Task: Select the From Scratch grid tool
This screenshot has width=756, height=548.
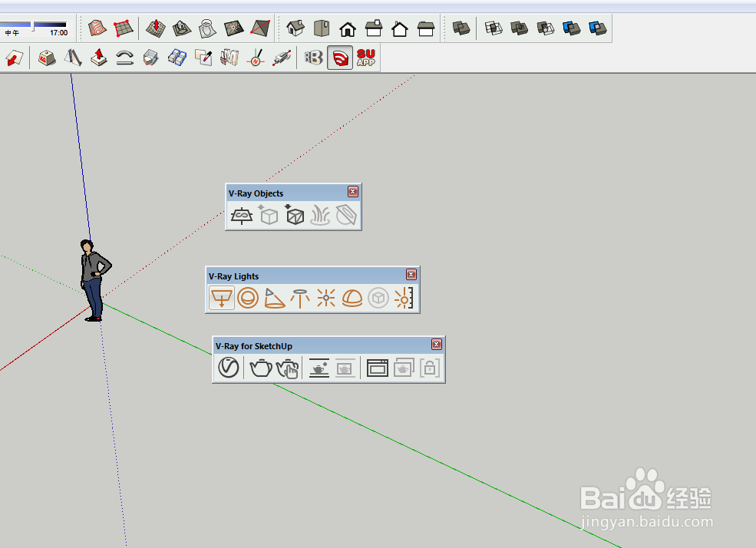Action: click(x=124, y=28)
